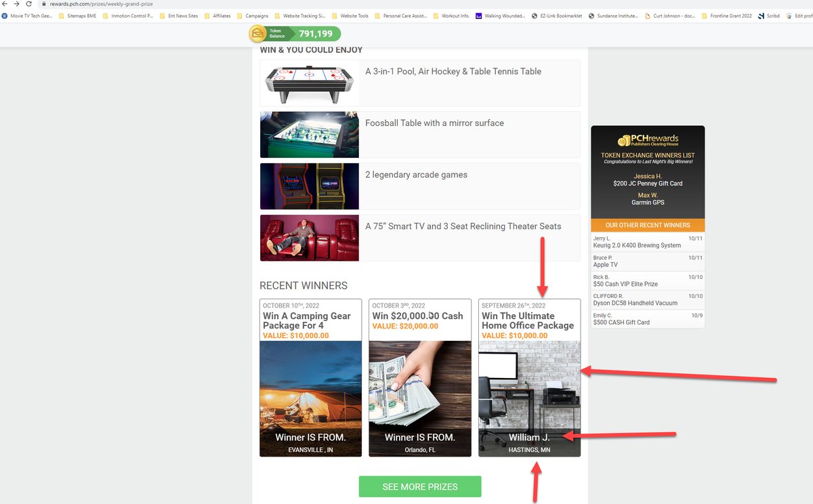Open the Affiliates bookmarks folder
This screenshot has height=504, width=813.
pos(218,15)
